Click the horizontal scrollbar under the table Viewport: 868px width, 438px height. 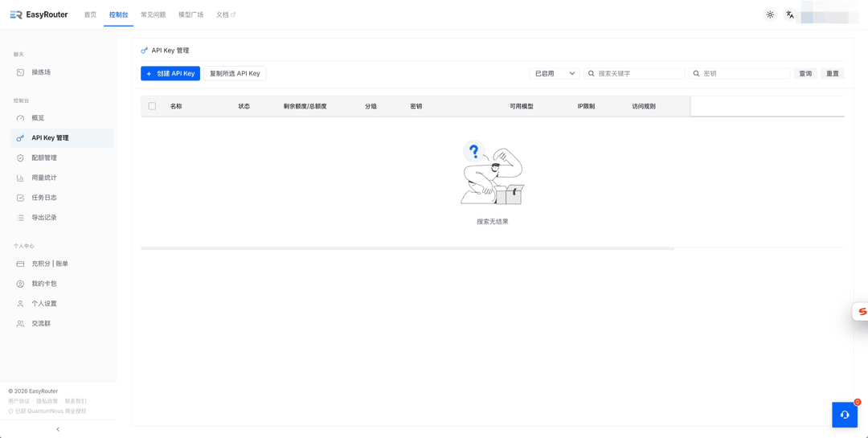pyautogui.click(x=407, y=248)
